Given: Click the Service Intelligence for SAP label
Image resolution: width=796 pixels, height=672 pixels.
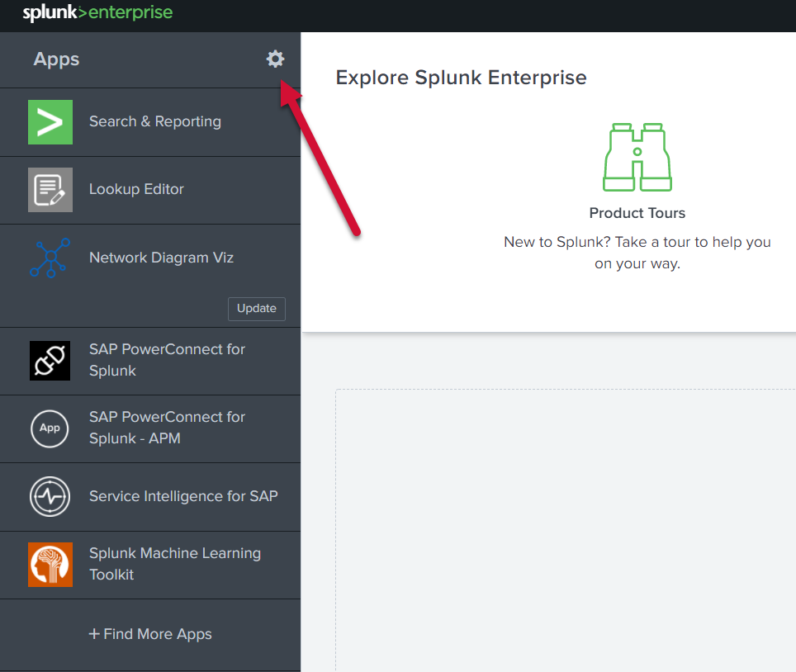Looking at the screenshot, I should [183, 496].
